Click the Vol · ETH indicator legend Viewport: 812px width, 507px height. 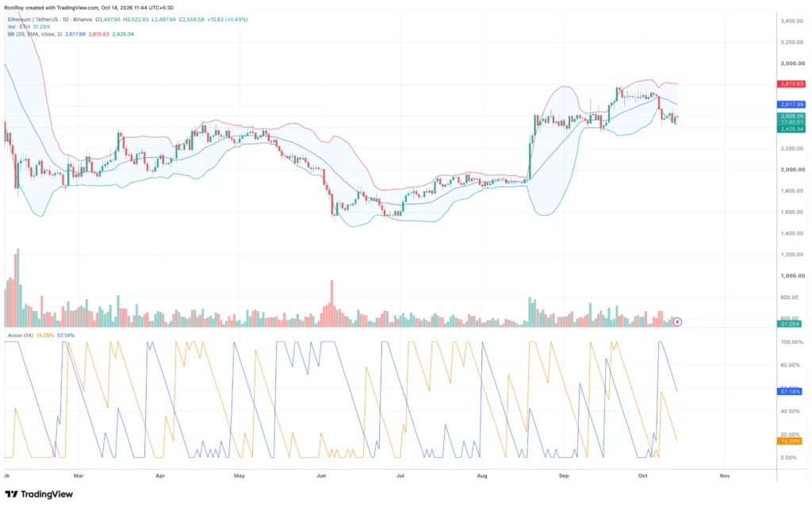tap(19, 27)
